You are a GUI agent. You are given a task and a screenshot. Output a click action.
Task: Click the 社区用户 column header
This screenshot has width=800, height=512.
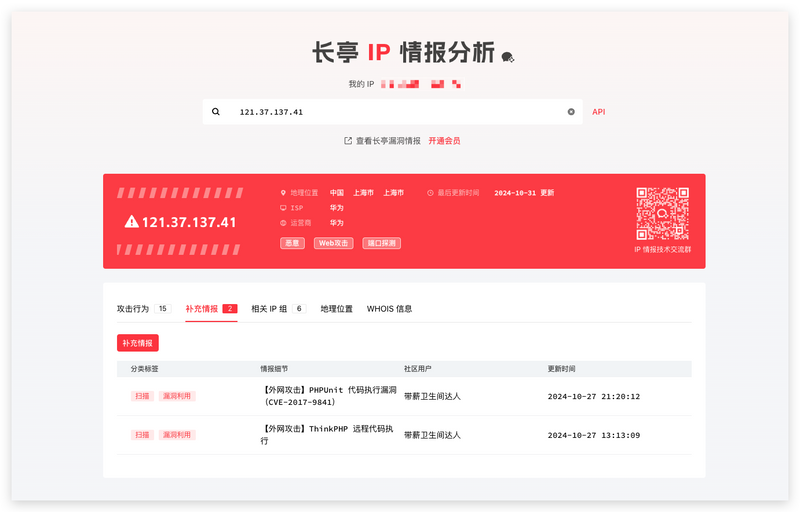tap(418, 369)
